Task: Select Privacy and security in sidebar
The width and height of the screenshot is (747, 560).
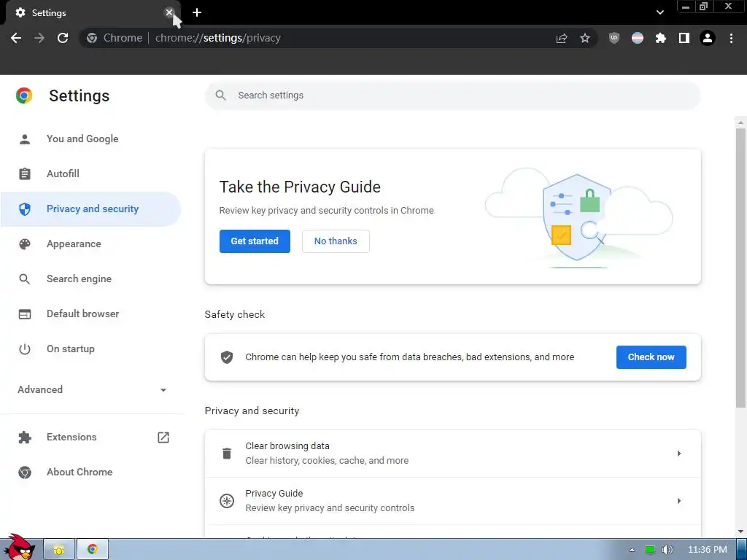Action: point(90,209)
